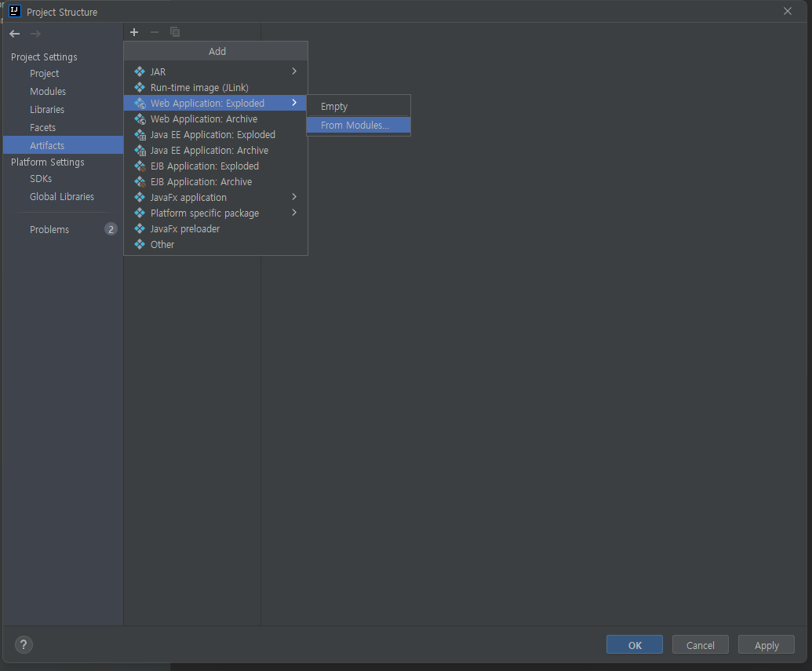Click the Web Application: Exploded icon
Image resolution: width=812 pixels, height=671 pixels.
point(140,103)
